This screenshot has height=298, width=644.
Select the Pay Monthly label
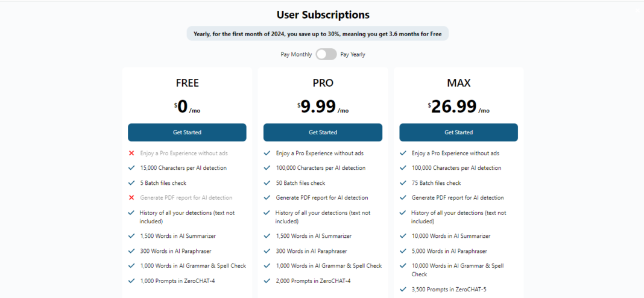coord(296,54)
